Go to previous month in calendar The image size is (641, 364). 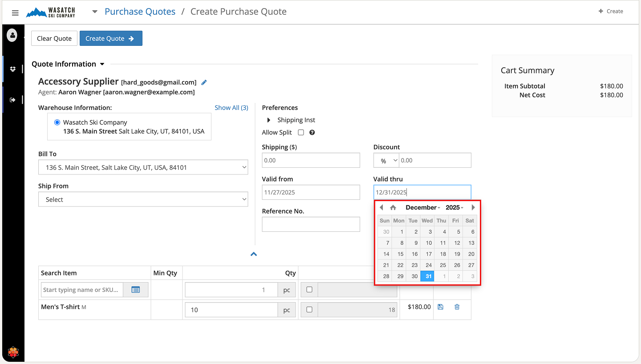pyautogui.click(x=381, y=207)
